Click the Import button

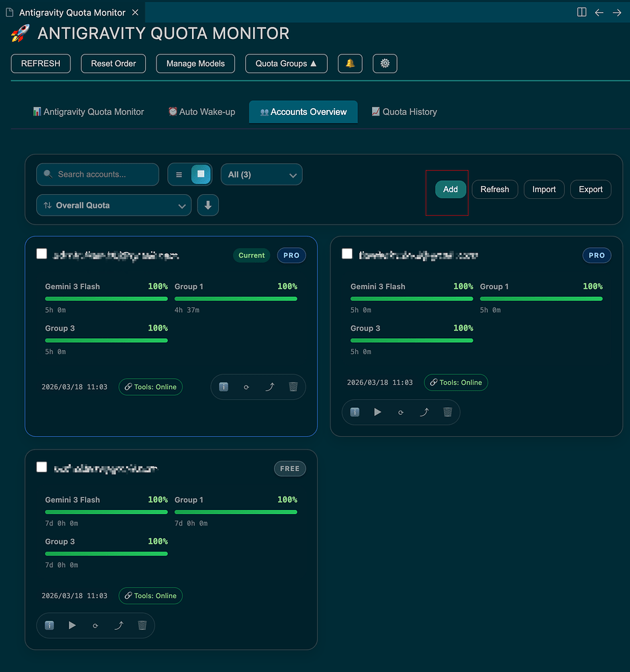(x=544, y=190)
